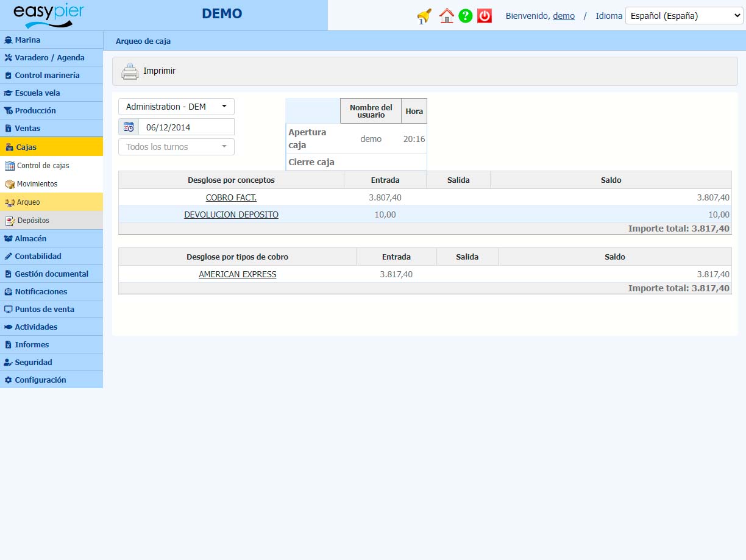The image size is (746, 560).
Task: Select Control de cajas submenu item
Action: point(51,166)
